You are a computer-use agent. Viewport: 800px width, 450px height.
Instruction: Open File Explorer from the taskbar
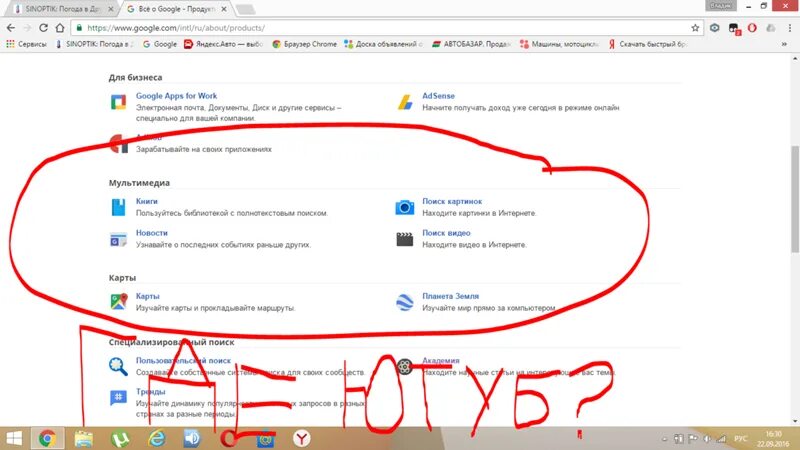click(x=83, y=439)
